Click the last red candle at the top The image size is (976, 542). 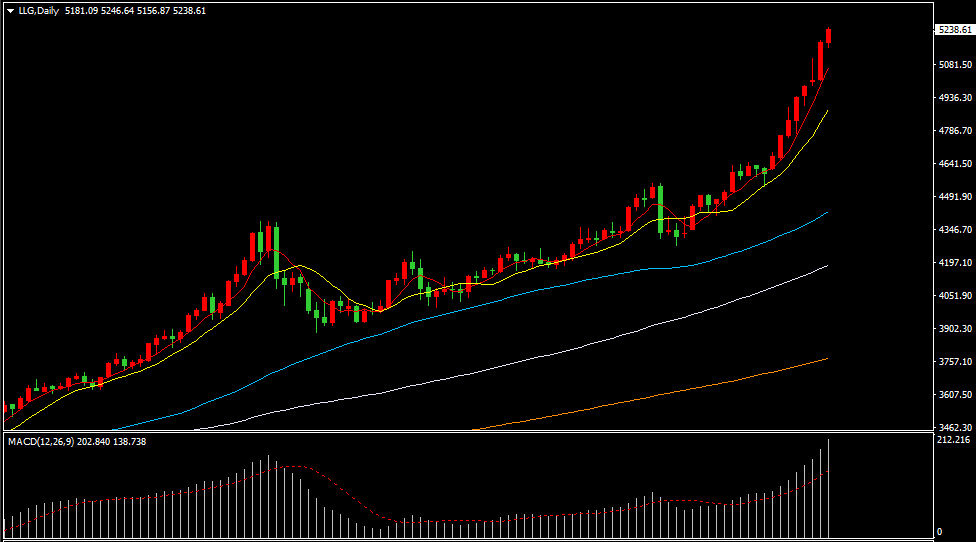pos(828,37)
